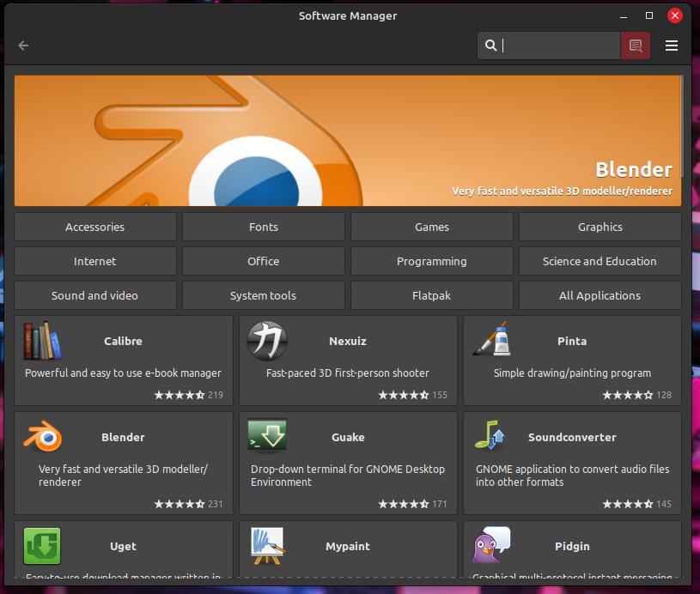Select the Mypaint app title

point(348,546)
